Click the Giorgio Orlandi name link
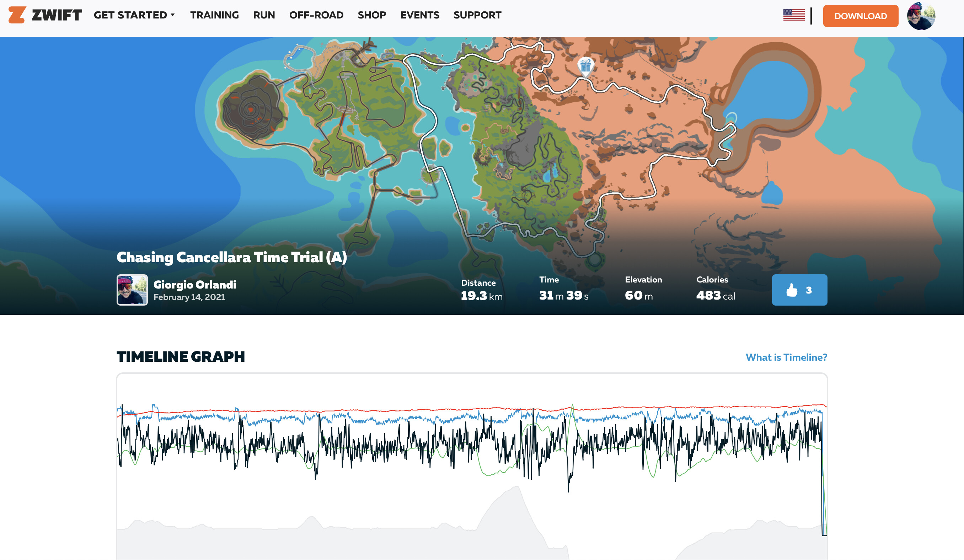 pos(195,285)
